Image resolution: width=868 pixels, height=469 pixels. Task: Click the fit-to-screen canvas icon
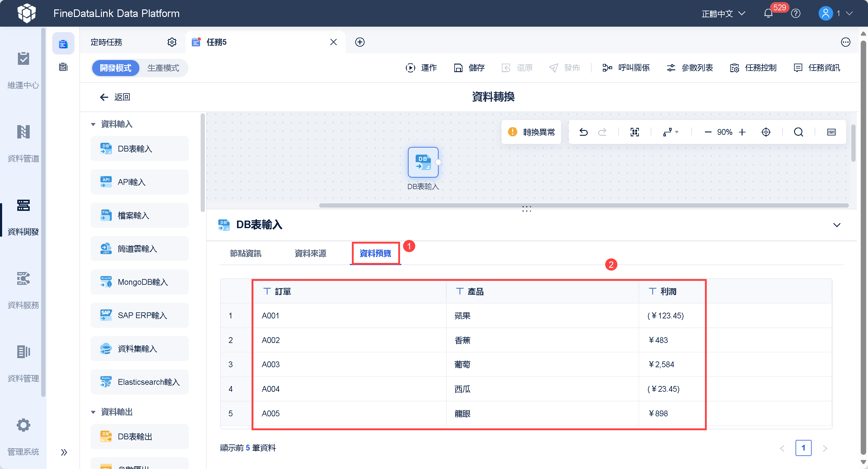coord(635,132)
